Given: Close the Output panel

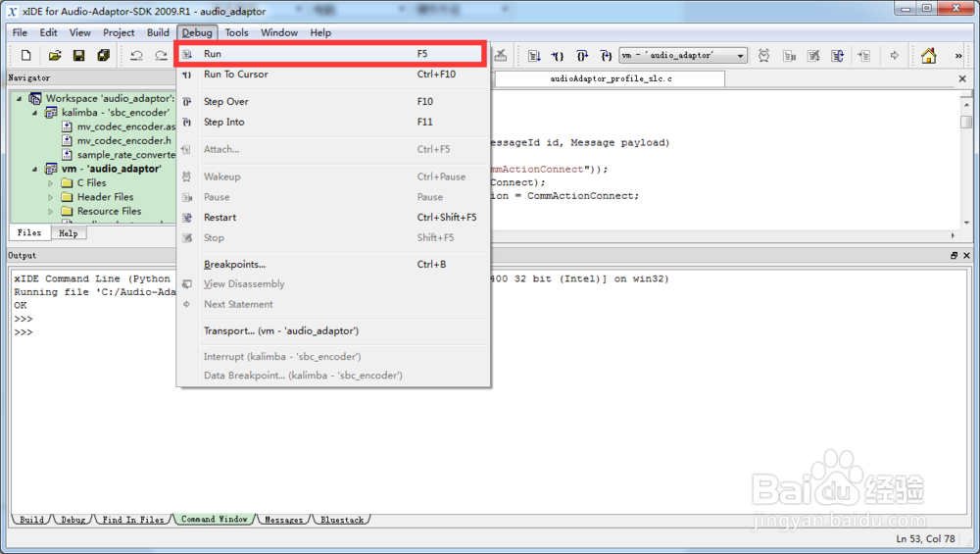Looking at the screenshot, I should [967, 255].
